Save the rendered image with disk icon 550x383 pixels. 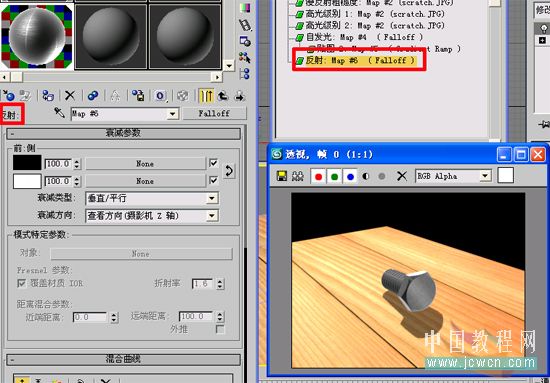[282, 176]
